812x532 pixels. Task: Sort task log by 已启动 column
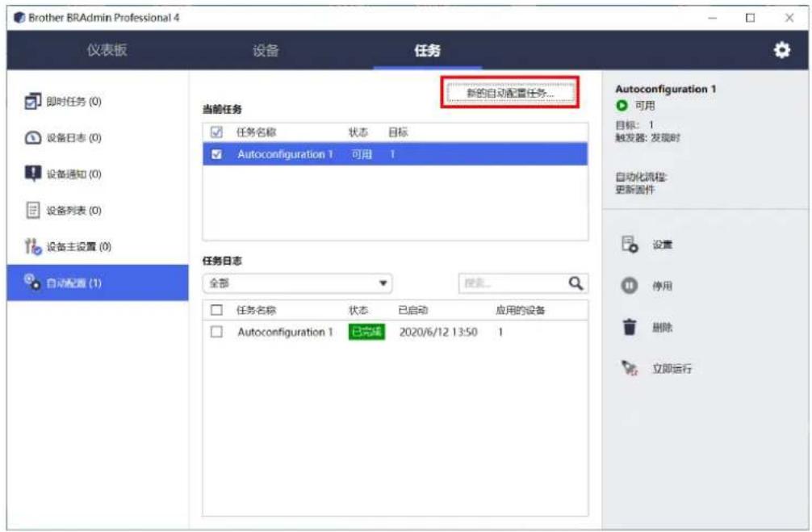(412, 310)
